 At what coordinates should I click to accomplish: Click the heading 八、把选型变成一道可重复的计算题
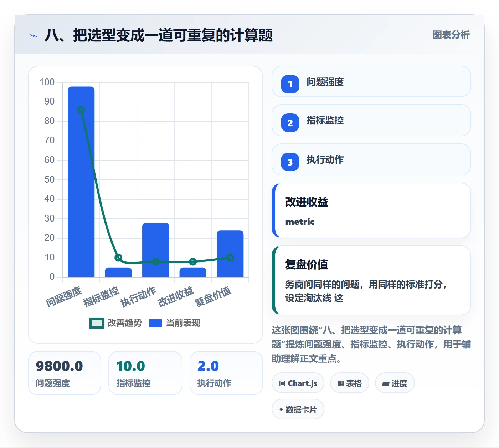pyautogui.click(x=159, y=35)
